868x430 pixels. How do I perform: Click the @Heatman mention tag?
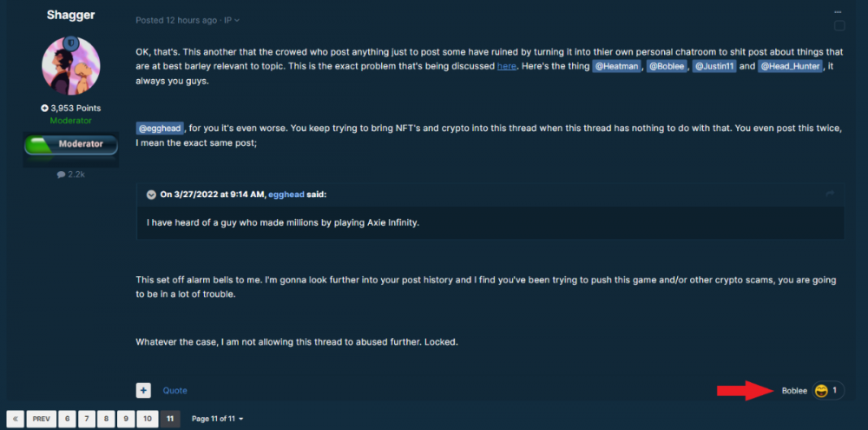coord(616,67)
